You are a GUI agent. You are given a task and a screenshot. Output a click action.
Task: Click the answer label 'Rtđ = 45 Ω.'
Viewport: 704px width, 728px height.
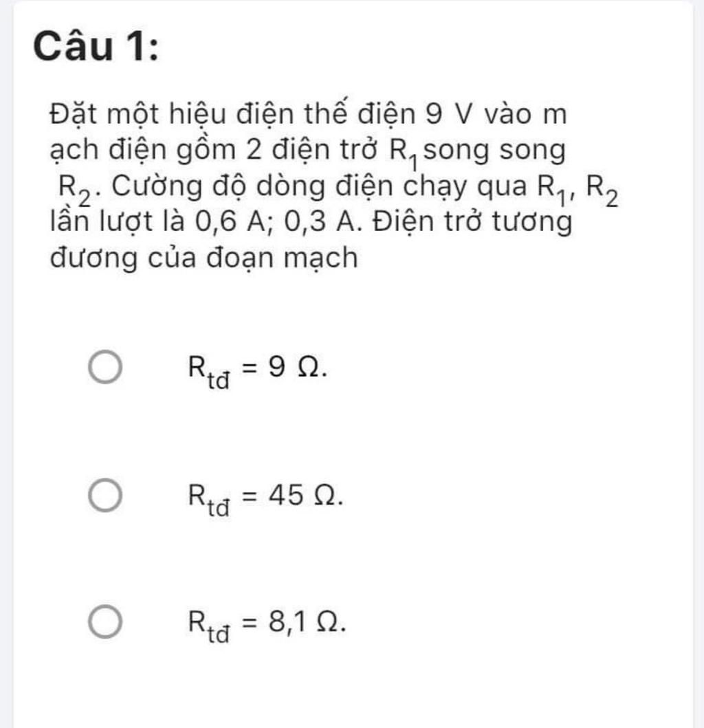point(265,499)
